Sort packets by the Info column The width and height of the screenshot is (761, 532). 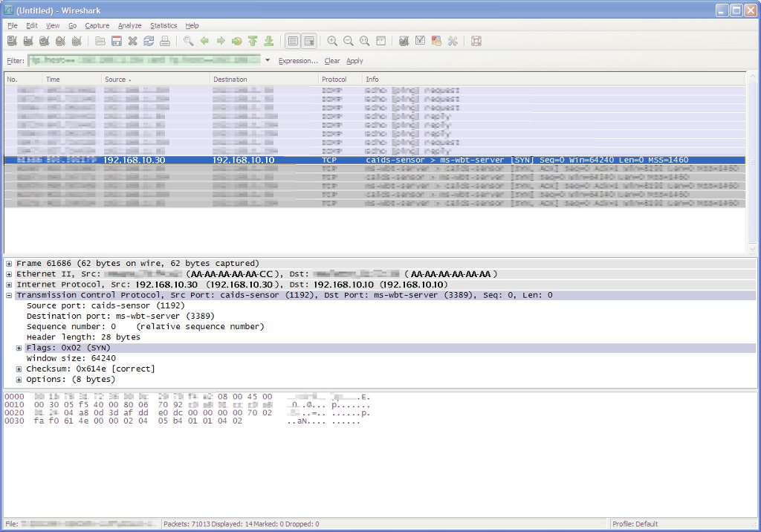tap(554, 79)
